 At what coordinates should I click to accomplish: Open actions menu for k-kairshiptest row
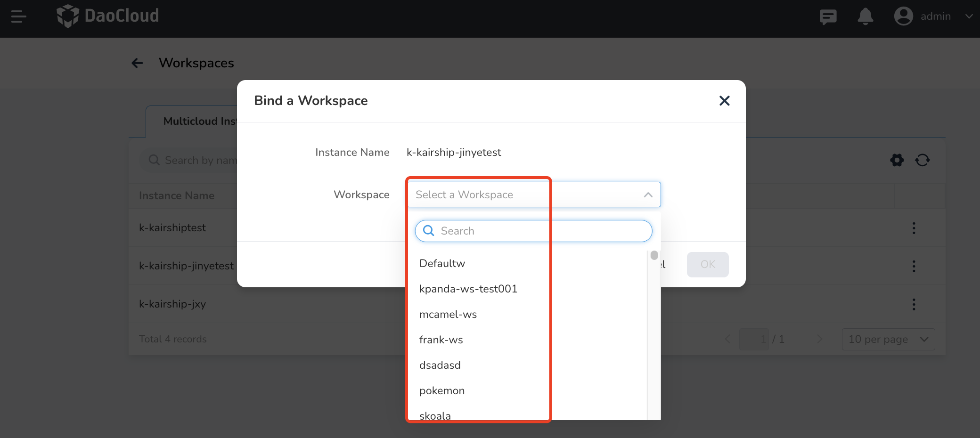pyautogui.click(x=914, y=228)
